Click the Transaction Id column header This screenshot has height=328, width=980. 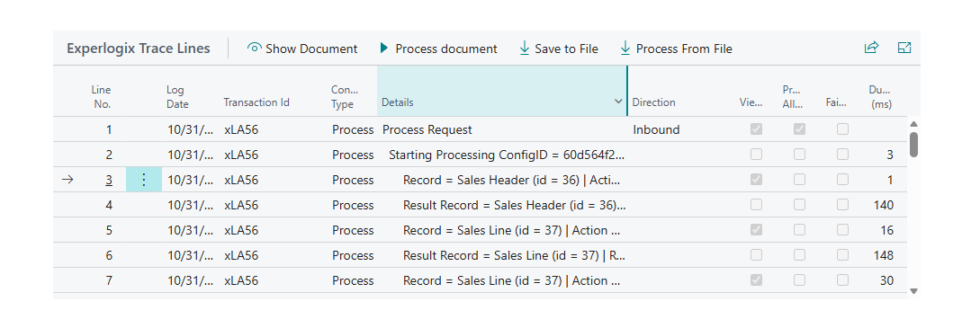point(256,102)
